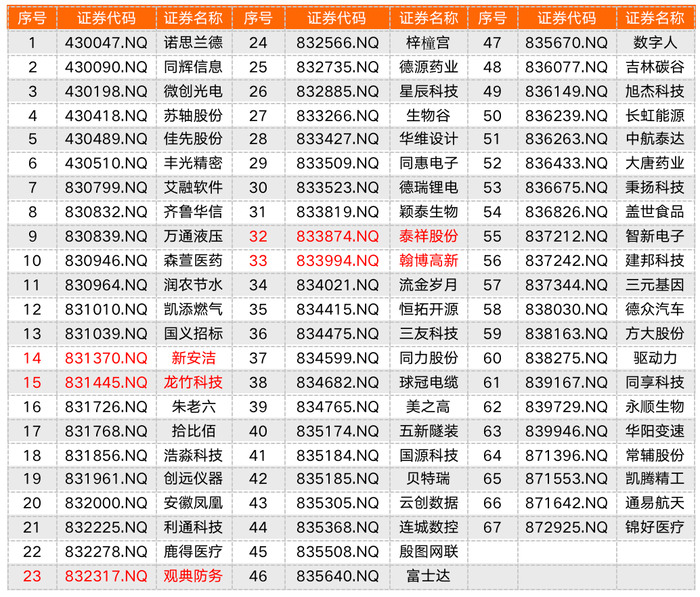Viewport: 700px width, 597px height.
Task: Select the 吉林碳谷 name cell
Action: (x=655, y=67)
